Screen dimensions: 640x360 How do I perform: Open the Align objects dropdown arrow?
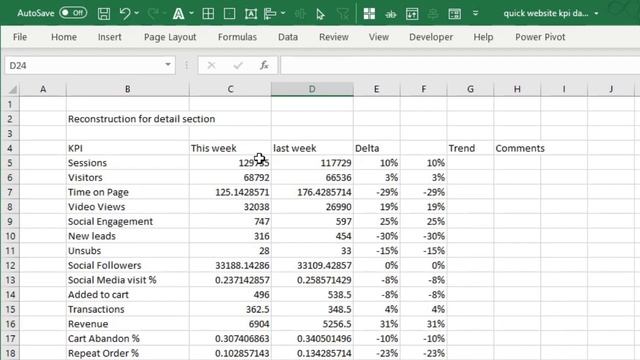coord(283,13)
